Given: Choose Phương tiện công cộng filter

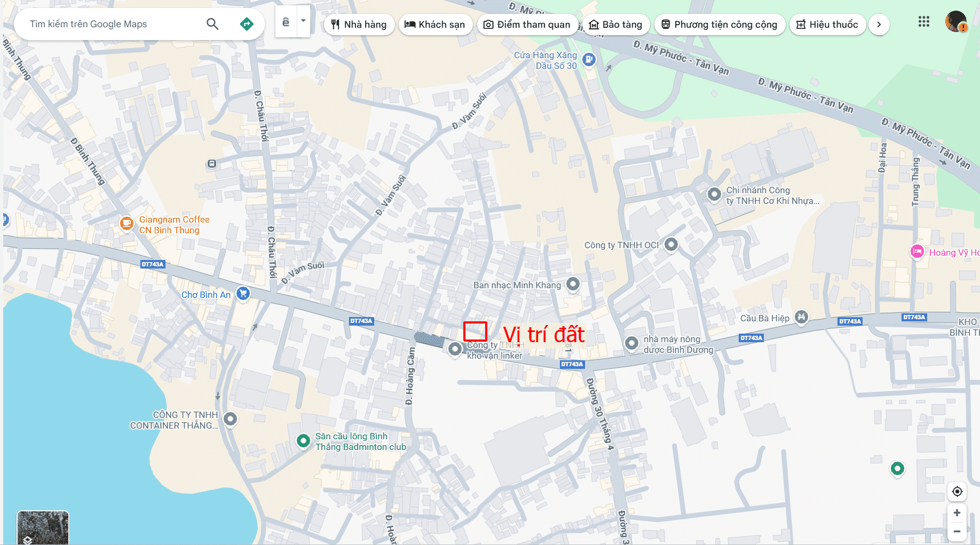Looking at the screenshot, I should [720, 25].
